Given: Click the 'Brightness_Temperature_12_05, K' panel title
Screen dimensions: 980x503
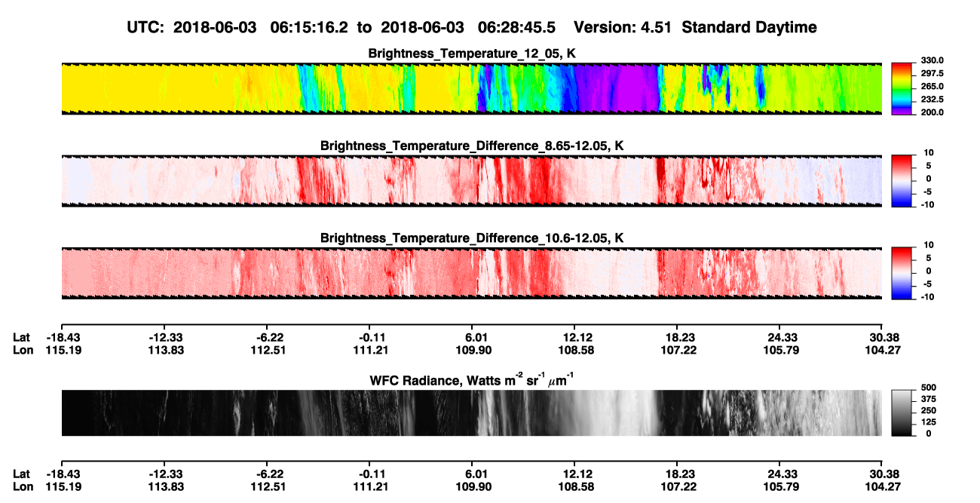Looking at the screenshot, I should click(x=472, y=54).
